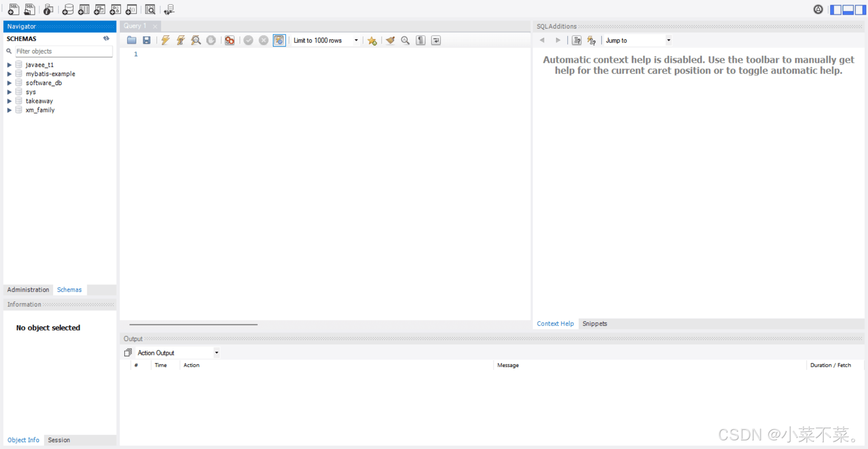Toggle the right sidebar panel visibility

click(860, 9)
